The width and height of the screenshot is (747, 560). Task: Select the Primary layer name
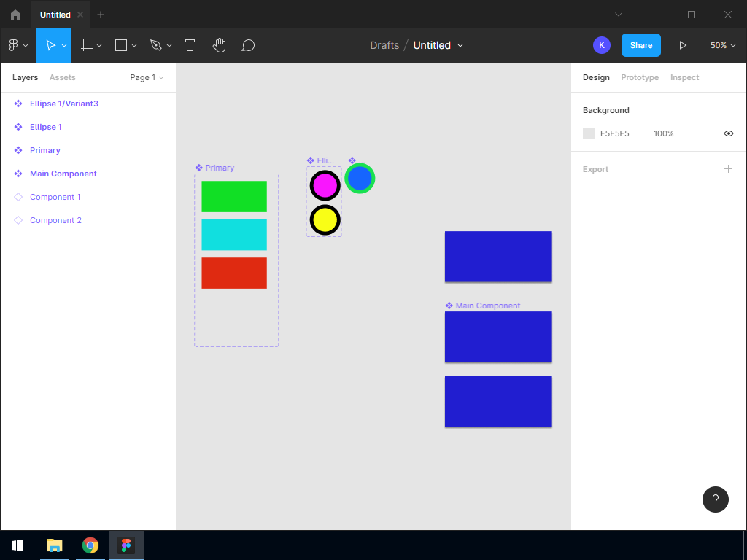(44, 150)
